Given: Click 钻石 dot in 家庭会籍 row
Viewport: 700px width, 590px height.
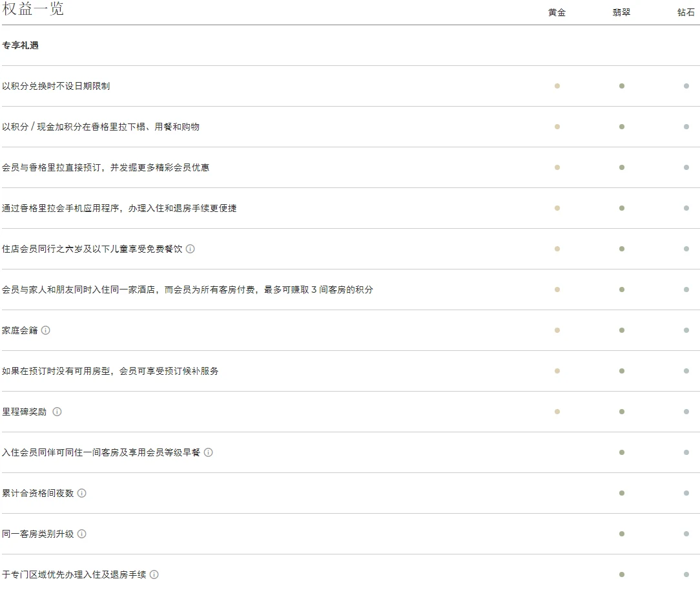Looking at the screenshot, I should [x=686, y=330].
